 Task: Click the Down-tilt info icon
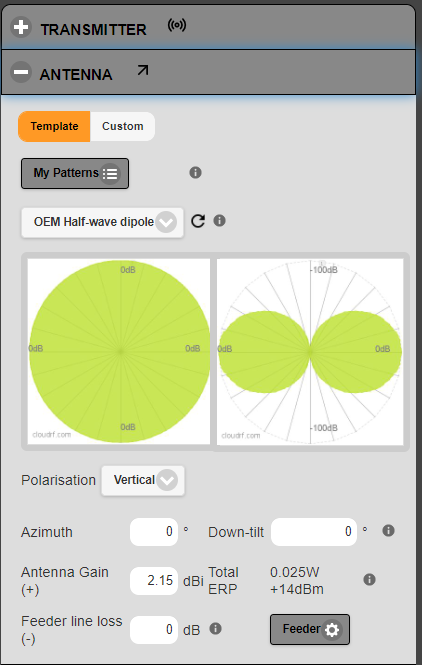click(x=388, y=531)
